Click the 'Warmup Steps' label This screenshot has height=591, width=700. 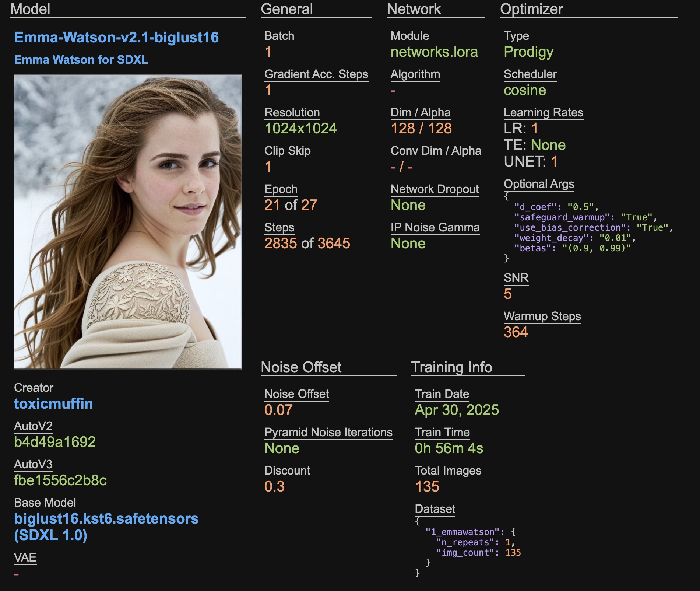tap(542, 317)
